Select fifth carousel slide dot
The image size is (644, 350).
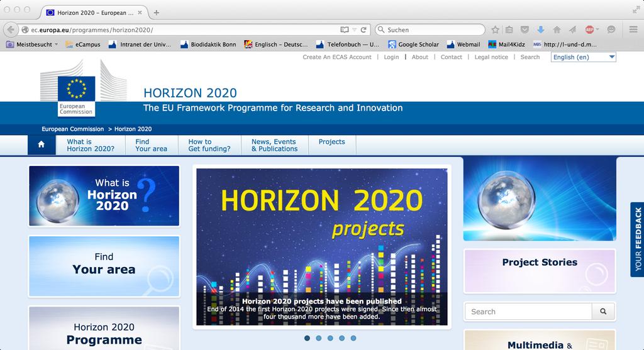click(353, 338)
